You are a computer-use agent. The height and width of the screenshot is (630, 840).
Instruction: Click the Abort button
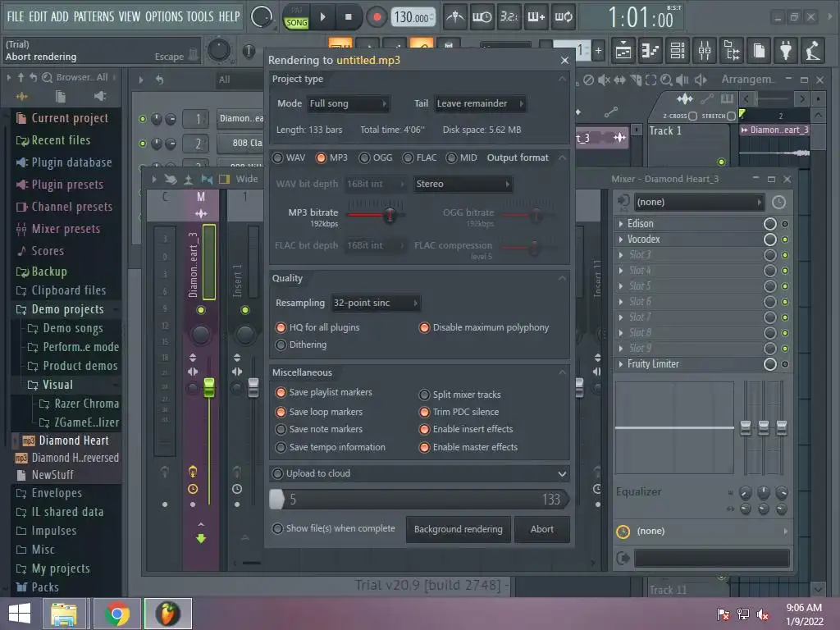click(x=541, y=529)
